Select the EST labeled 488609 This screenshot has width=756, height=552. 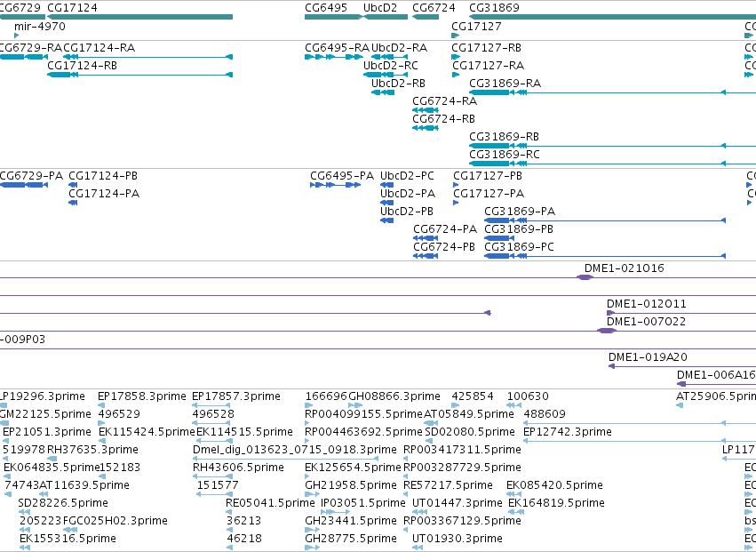545,414
